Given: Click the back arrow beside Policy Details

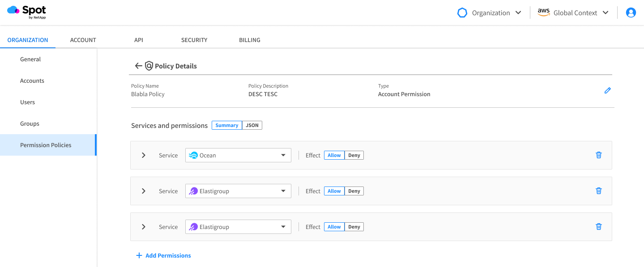Looking at the screenshot, I should tap(138, 66).
